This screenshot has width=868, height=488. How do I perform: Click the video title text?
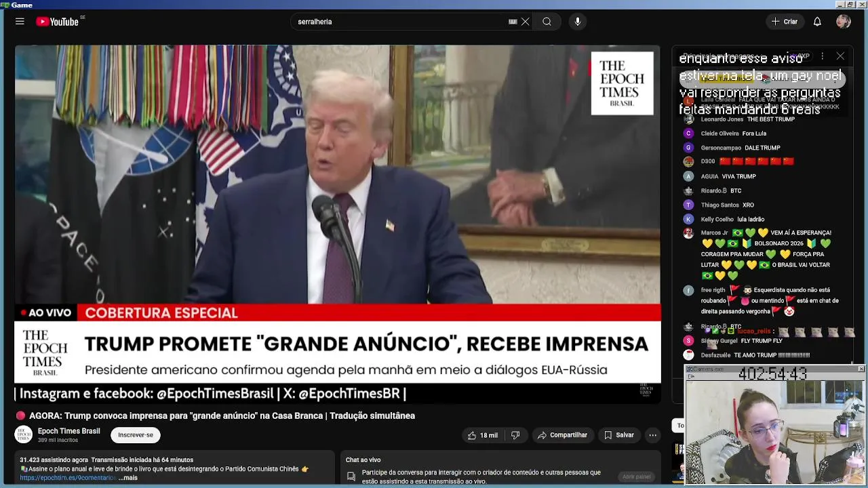pyautogui.click(x=222, y=415)
